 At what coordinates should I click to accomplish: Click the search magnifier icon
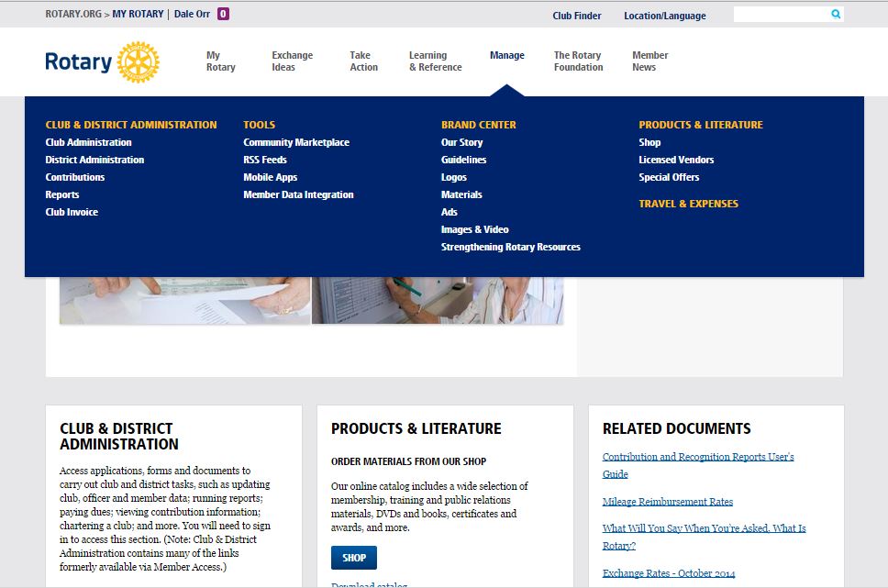[836, 14]
